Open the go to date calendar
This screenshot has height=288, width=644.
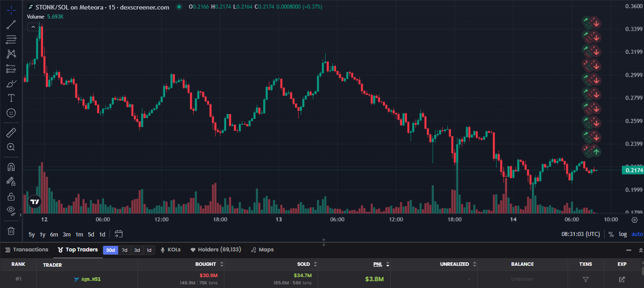pos(118,234)
